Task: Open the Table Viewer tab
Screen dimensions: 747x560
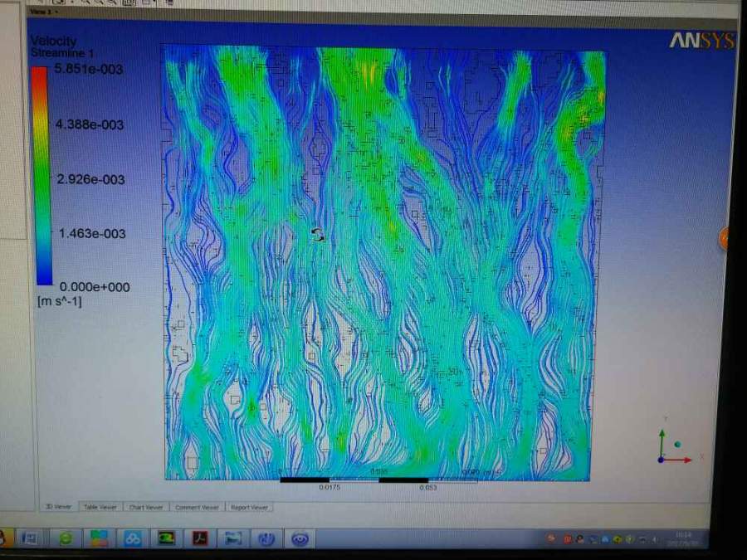Action: coord(100,507)
